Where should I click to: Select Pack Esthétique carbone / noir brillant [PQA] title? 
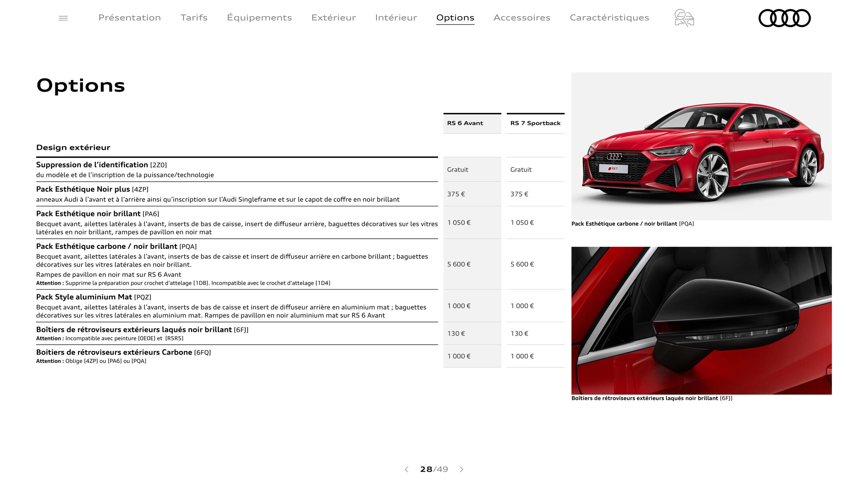pos(116,246)
